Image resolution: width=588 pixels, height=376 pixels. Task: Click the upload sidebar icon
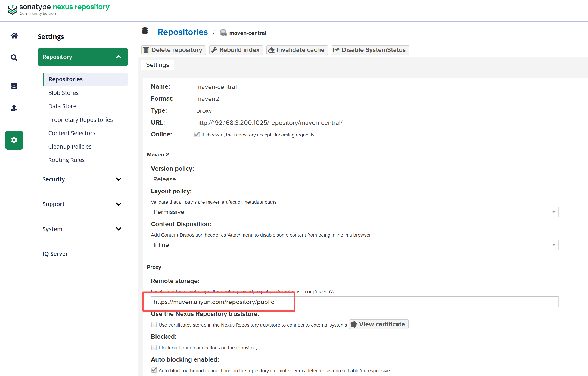coord(14,108)
